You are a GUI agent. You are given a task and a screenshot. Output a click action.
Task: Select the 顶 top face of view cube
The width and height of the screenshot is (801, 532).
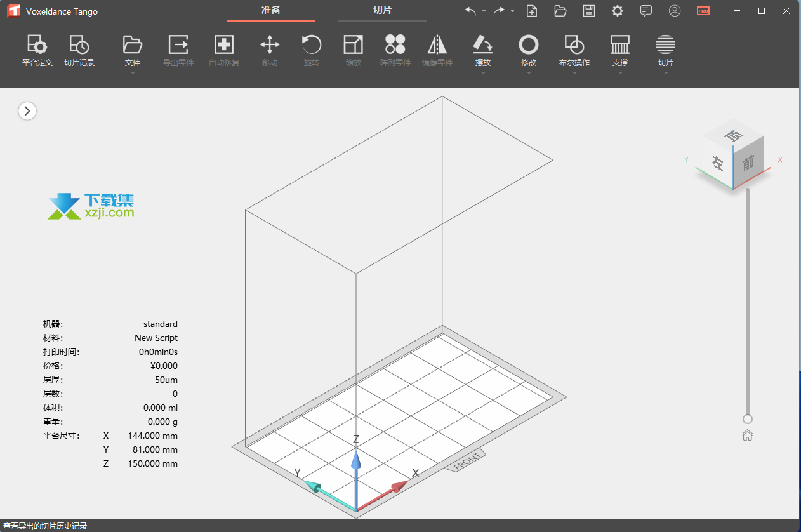[x=734, y=135]
